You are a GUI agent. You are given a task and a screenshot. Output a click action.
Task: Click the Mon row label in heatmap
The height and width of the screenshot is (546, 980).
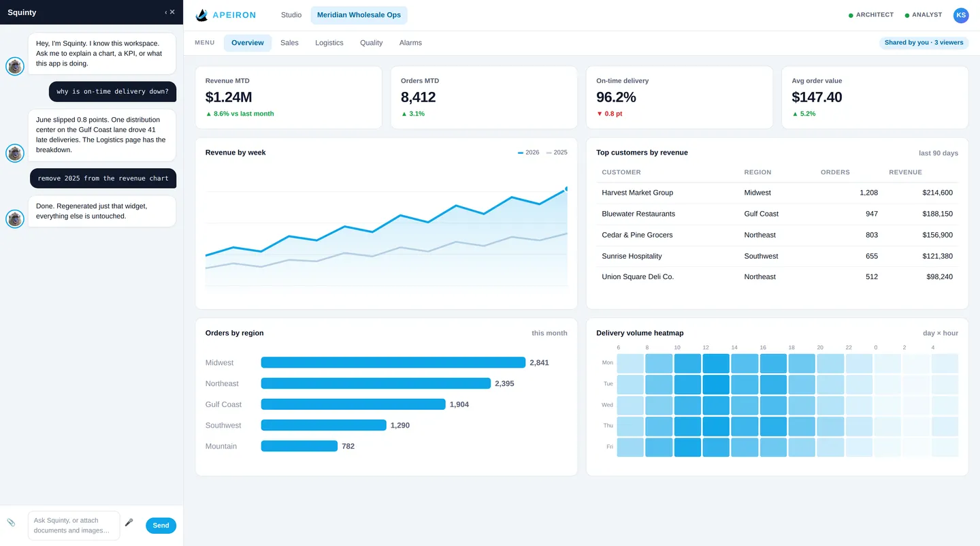coord(607,363)
